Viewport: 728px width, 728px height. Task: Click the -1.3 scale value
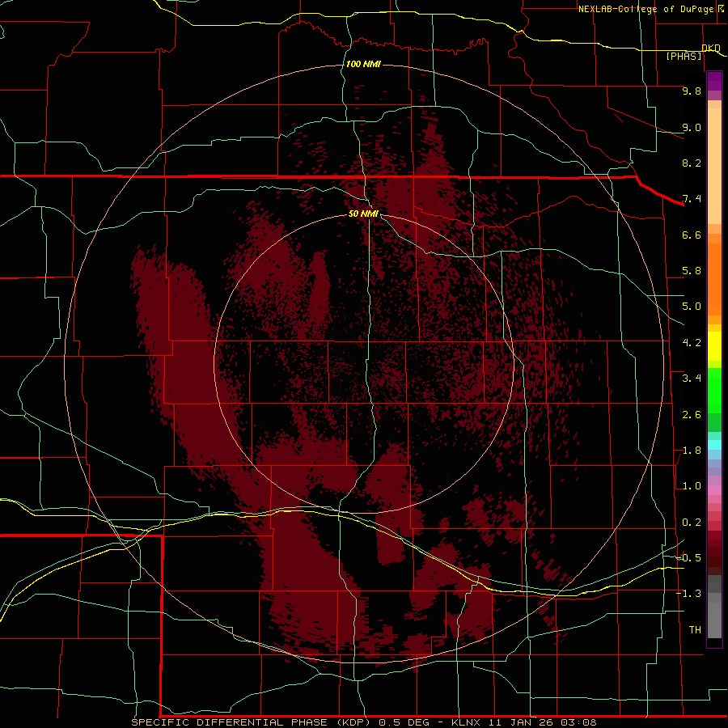click(x=688, y=594)
